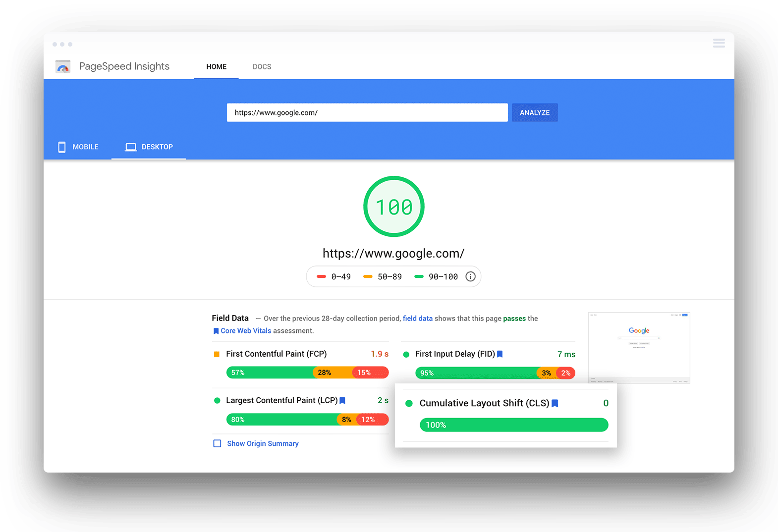The image size is (778, 532).
Task: Open the Core Web Vitals link
Action: coord(246,331)
